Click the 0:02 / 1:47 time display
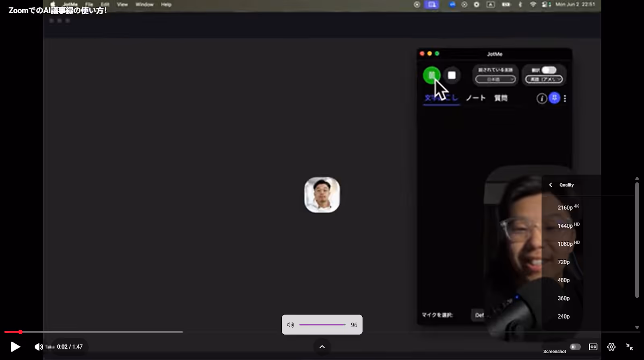This screenshot has width=644, height=360. pyautogui.click(x=70, y=347)
